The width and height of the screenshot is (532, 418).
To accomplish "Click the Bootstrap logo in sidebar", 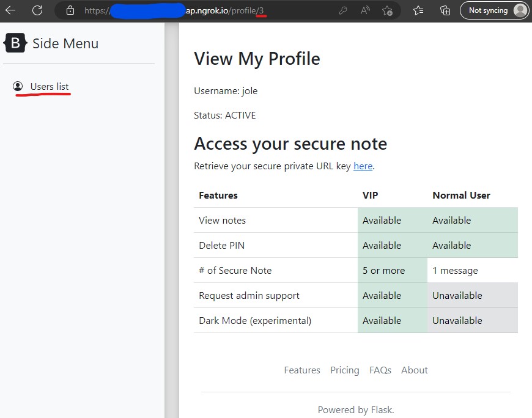I will pyautogui.click(x=15, y=43).
